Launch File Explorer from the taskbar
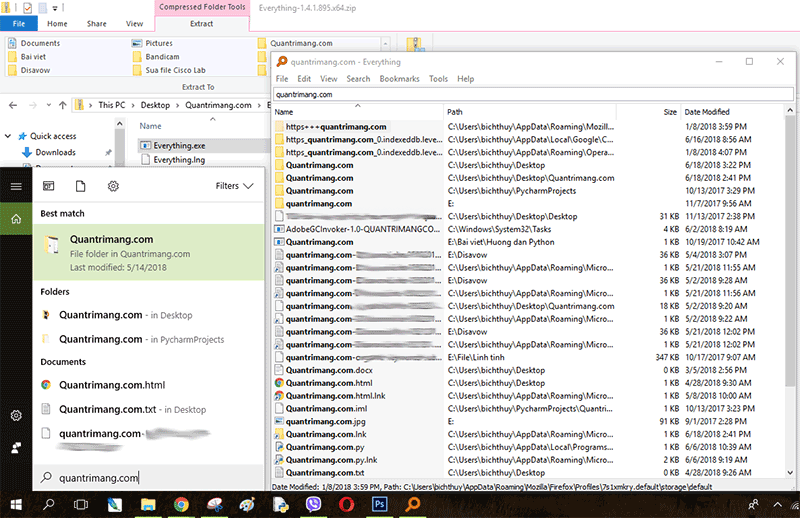 click(x=148, y=505)
